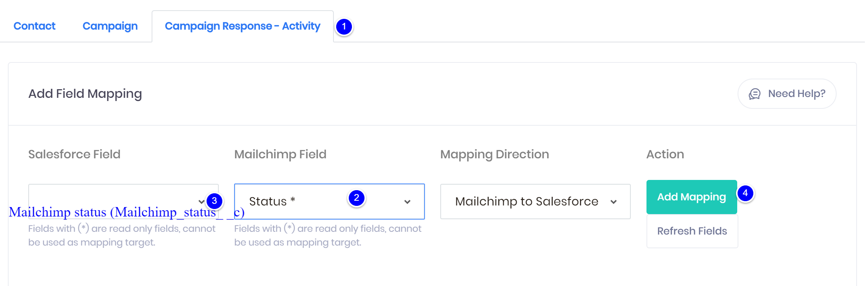The image size is (868, 286).
Task: Click the Add Field Mapping heading
Action: pos(85,94)
